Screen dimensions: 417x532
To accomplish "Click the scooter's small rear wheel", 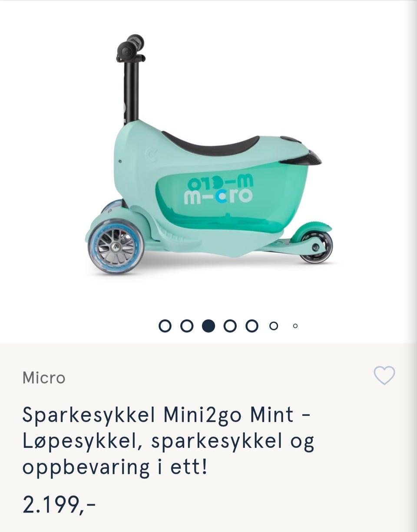I will 316,246.
